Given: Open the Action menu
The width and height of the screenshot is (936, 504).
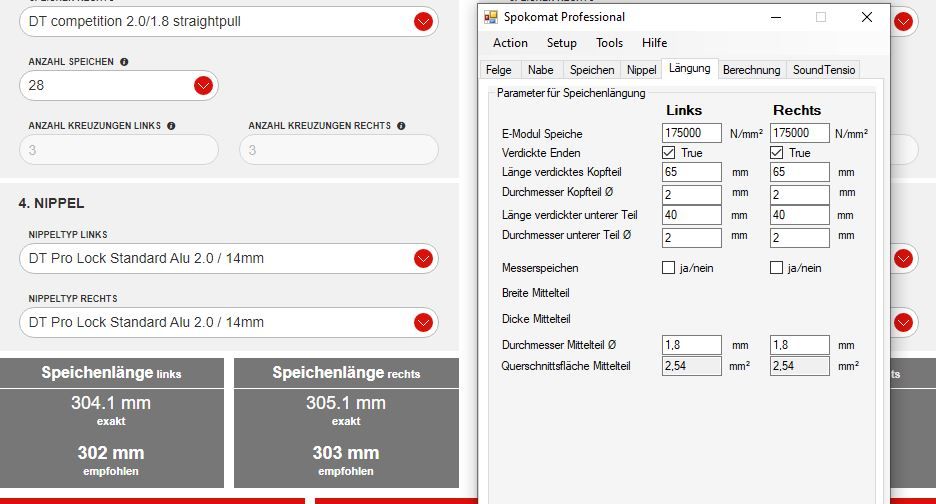Looking at the screenshot, I should 510,43.
